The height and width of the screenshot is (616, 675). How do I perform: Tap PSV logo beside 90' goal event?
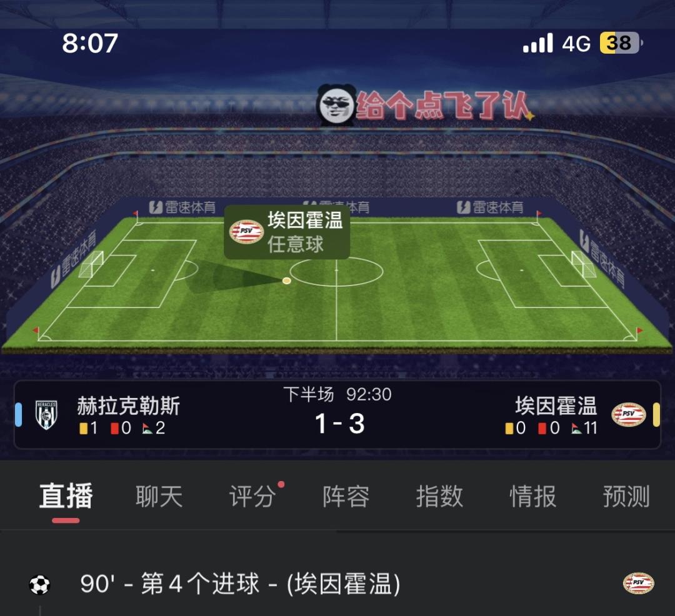tap(638, 584)
